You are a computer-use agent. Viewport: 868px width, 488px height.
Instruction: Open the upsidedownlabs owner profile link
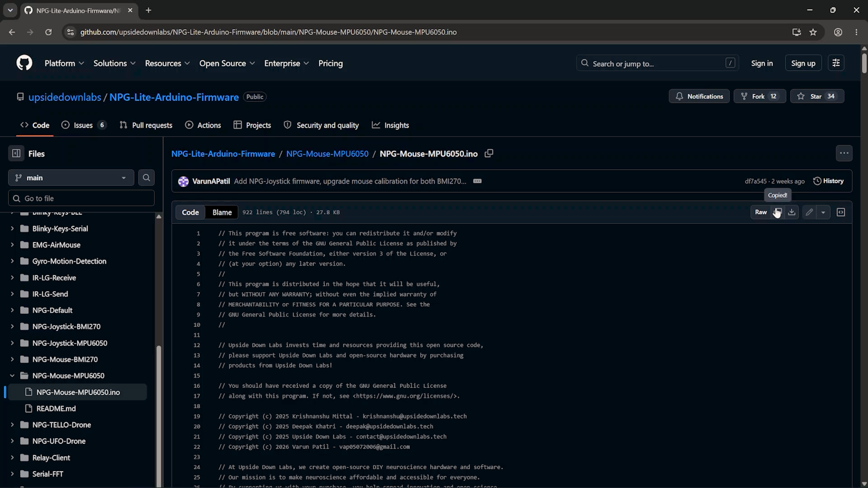coord(65,97)
